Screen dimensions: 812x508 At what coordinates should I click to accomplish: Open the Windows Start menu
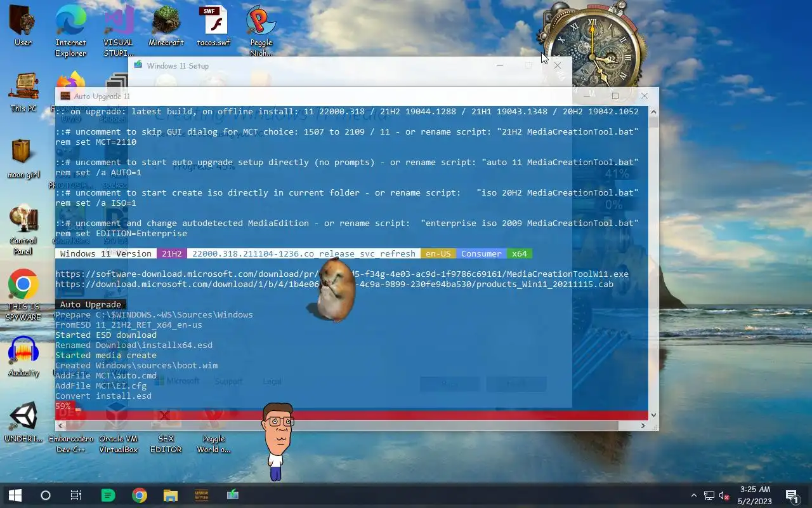point(15,495)
